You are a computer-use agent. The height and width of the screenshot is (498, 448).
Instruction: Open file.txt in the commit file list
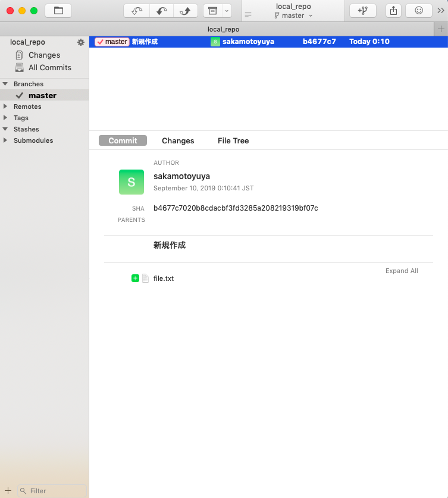pos(164,278)
